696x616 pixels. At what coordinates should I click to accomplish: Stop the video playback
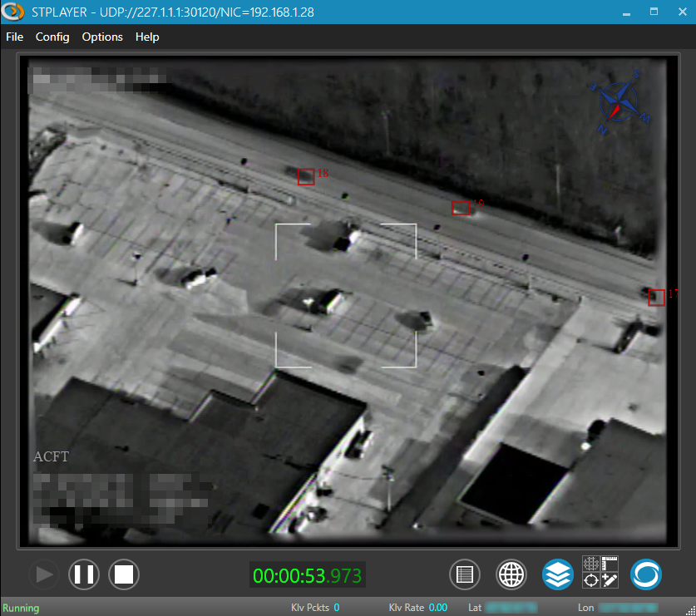(x=124, y=574)
